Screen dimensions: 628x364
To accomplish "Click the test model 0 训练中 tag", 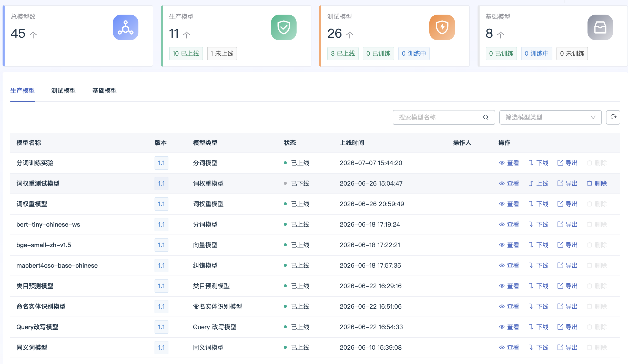I will click(414, 54).
